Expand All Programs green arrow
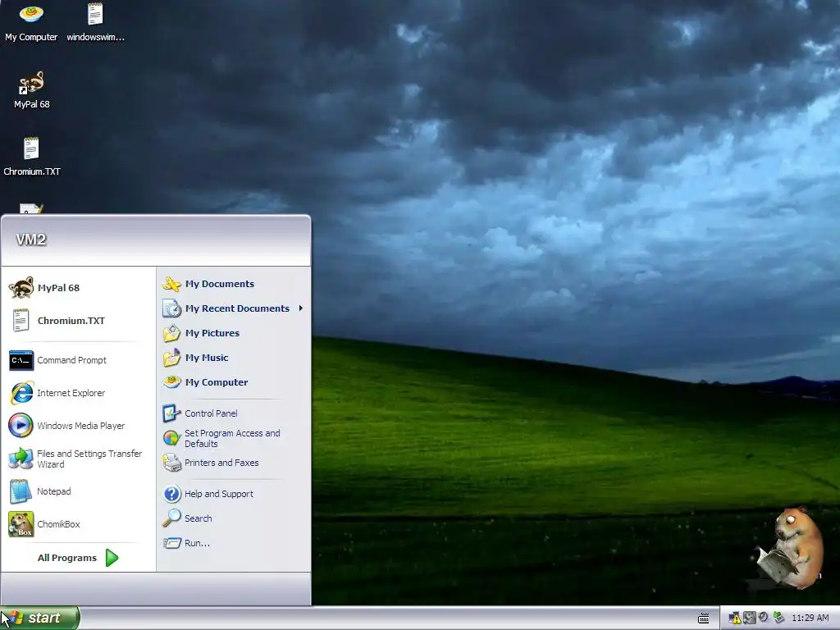 (112, 558)
